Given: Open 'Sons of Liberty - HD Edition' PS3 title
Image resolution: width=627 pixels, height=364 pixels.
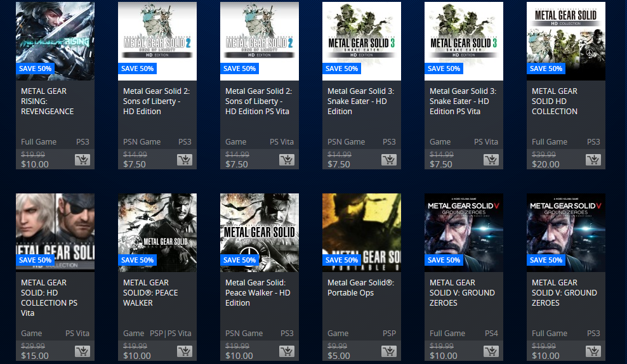Looking at the screenshot, I should [156, 101].
